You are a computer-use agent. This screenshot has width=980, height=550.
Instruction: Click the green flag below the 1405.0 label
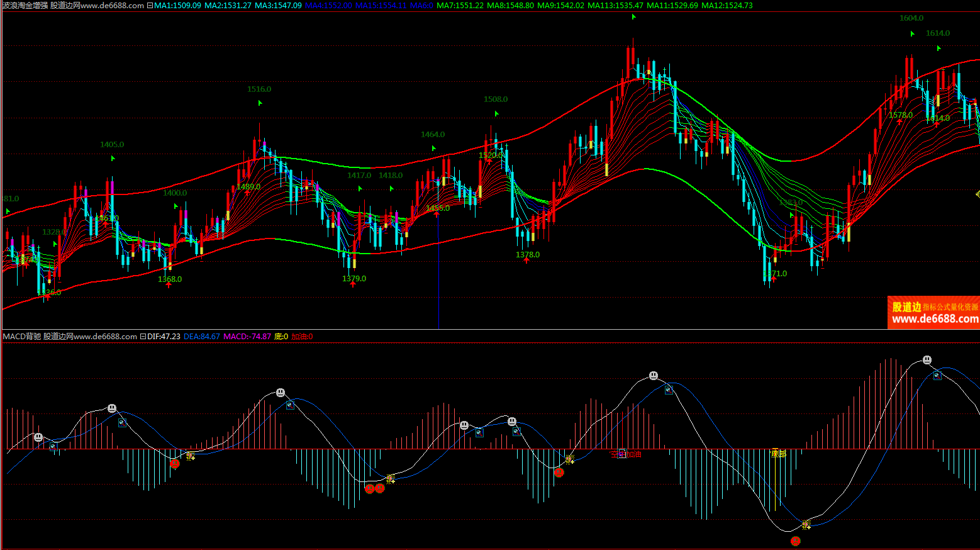click(x=113, y=159)
